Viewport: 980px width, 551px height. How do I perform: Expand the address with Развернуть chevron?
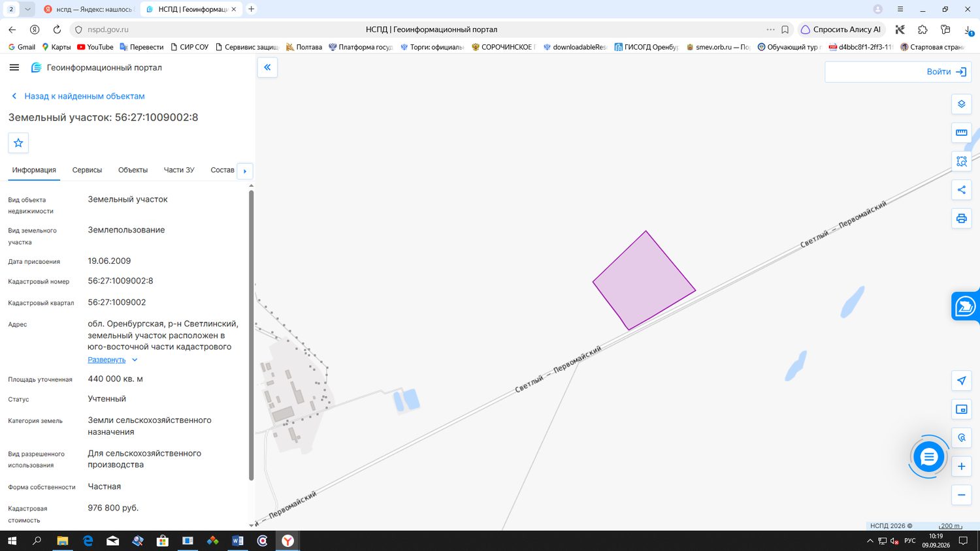click(x=135, y=360)
